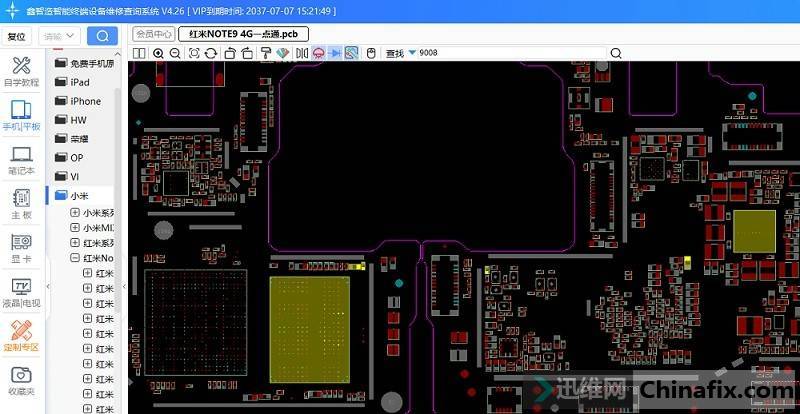
Task: Toggle the split-pane view icon
Action: (140, 52)
